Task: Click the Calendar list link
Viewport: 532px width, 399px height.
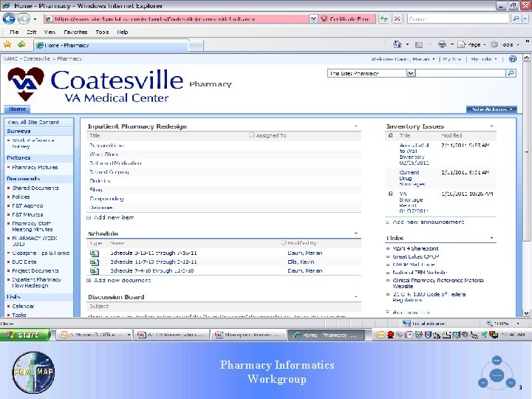Action: pos(23,306)
